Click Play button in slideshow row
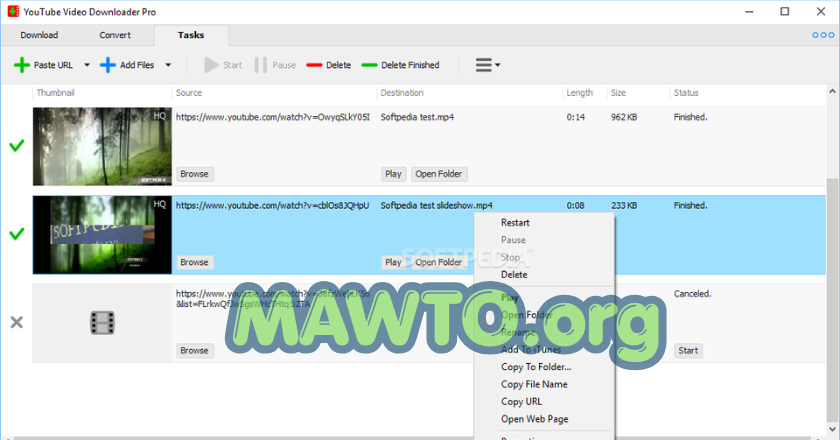This screenshot has width=840, height=440. (x=393, y=262)
